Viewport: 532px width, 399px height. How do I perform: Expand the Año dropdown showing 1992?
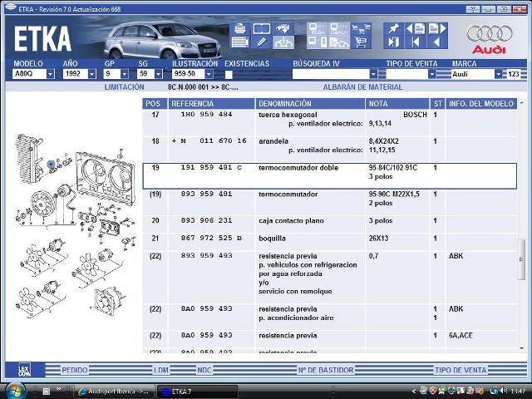point(92,74)
